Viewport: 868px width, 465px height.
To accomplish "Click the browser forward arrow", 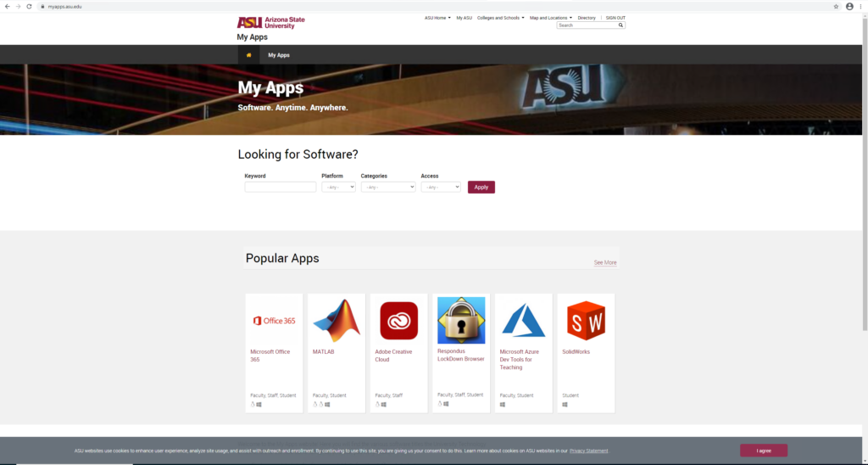I will [x=18, y=7].
